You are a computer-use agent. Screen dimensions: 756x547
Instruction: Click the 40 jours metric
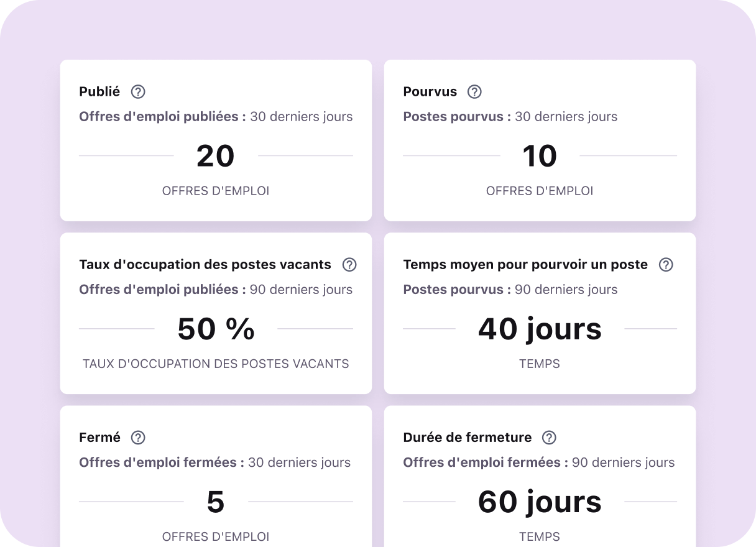click(540, 329)
